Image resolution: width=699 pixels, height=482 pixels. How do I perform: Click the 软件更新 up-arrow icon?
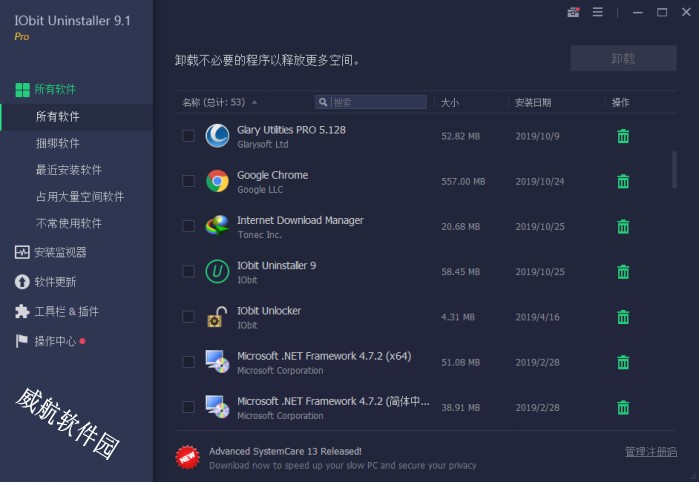[22, 282]
